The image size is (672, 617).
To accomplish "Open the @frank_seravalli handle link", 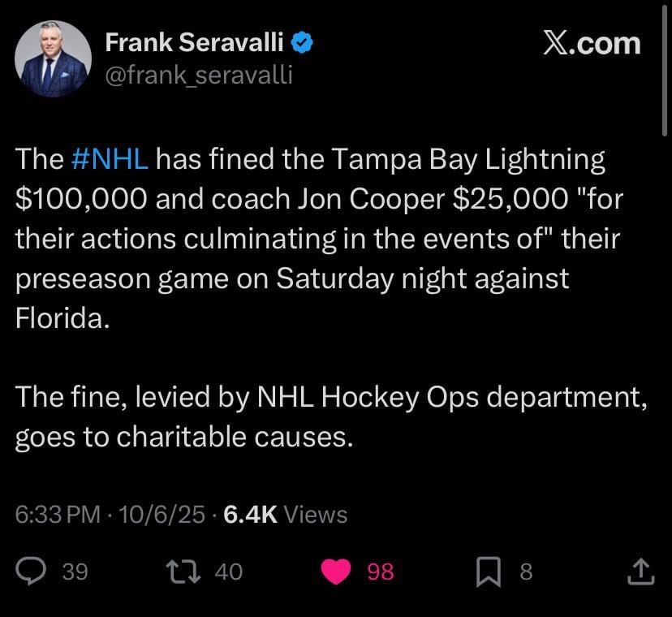I will [x=199, y=76].
